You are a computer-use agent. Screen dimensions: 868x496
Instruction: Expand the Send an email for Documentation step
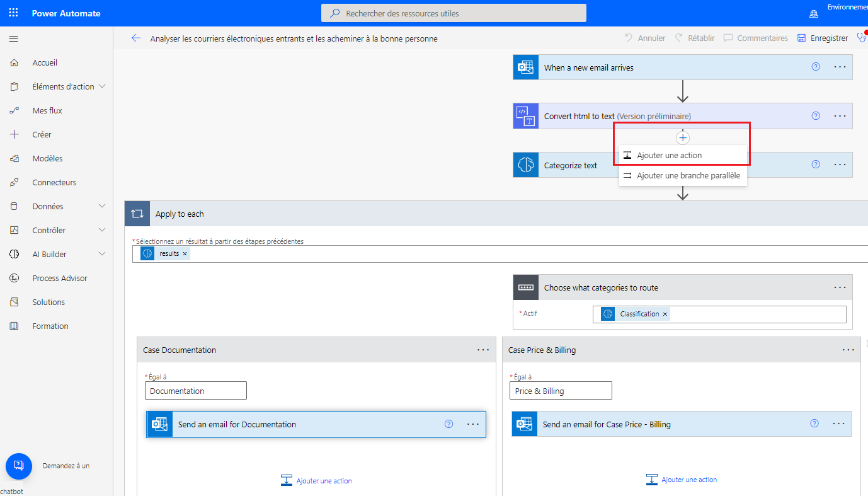tap(316, 424)
